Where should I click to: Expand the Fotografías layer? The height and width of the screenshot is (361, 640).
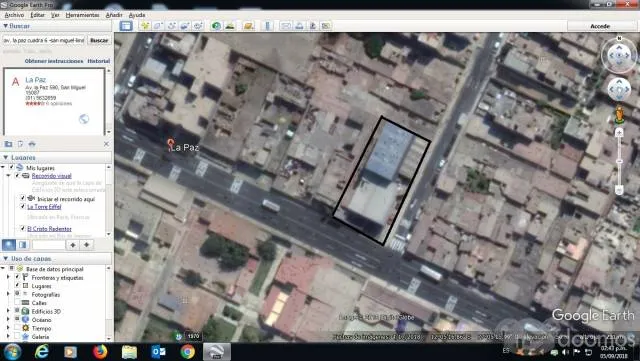pos(8,294)
